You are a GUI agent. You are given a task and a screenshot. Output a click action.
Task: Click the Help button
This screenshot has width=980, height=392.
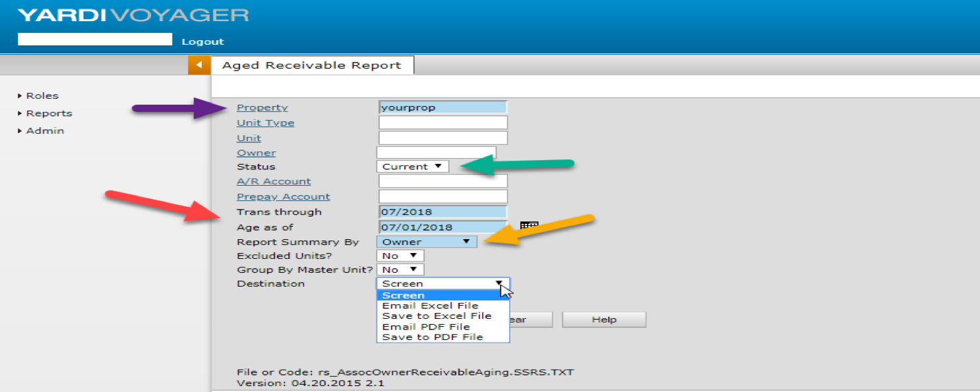603,320
